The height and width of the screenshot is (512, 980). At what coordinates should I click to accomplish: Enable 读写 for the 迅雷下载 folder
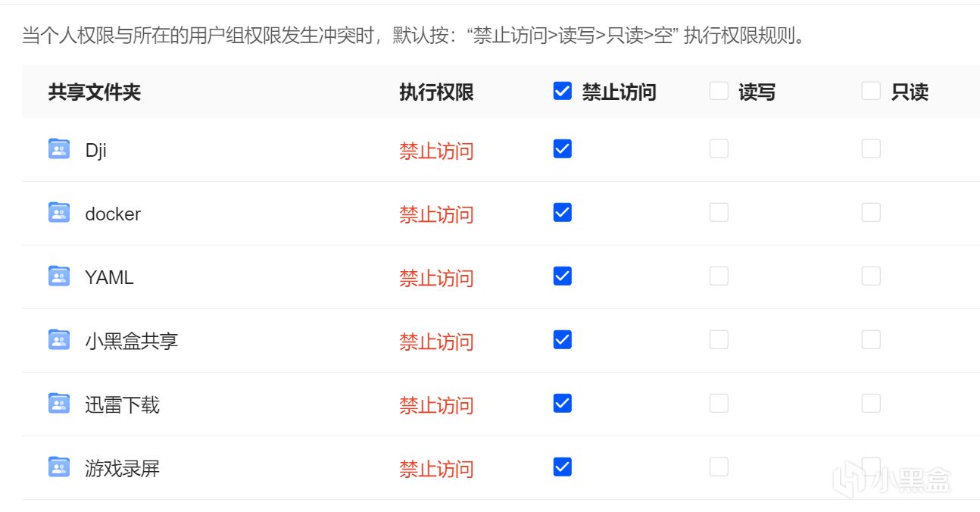click(x=719, y=404)
